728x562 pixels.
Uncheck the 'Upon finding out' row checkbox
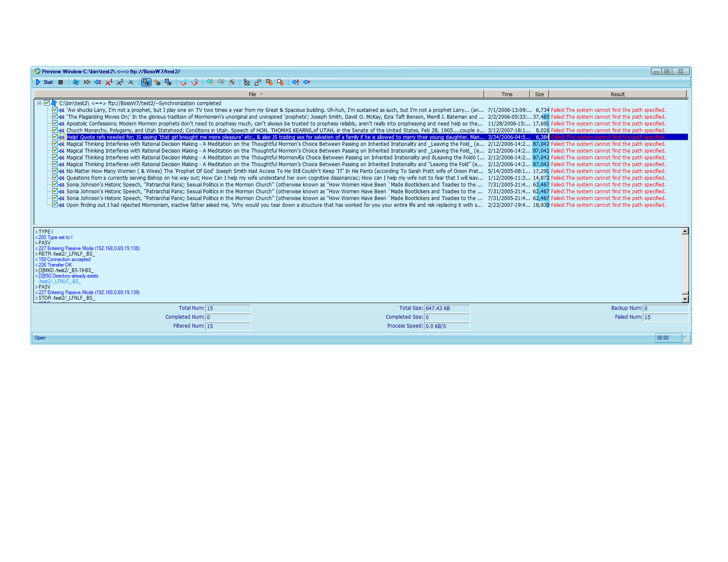tap(55, 205)
